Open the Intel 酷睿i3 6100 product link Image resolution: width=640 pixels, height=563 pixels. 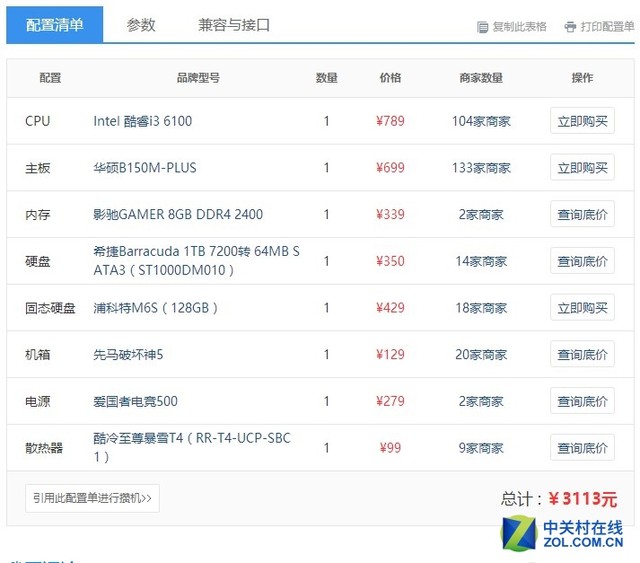click(142, 121)
